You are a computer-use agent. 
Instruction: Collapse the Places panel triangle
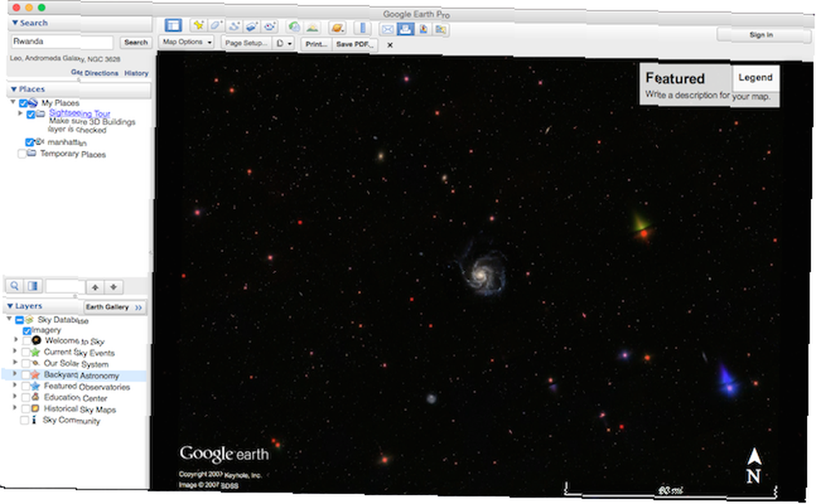pos(14,89)
